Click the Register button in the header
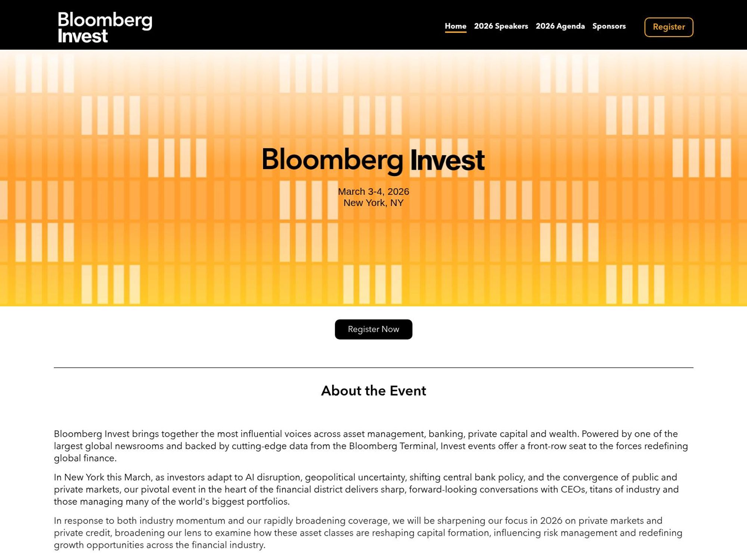 click(669, 27)
